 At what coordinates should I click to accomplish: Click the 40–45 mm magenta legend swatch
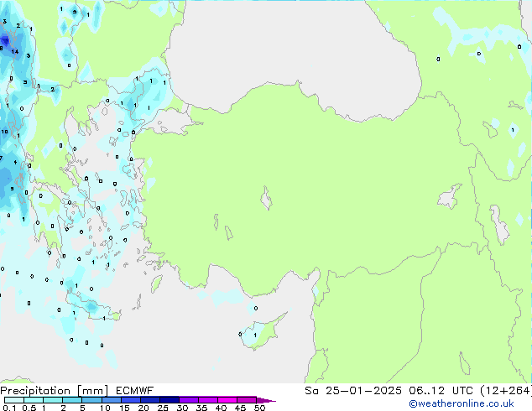[x=227, y=400]
